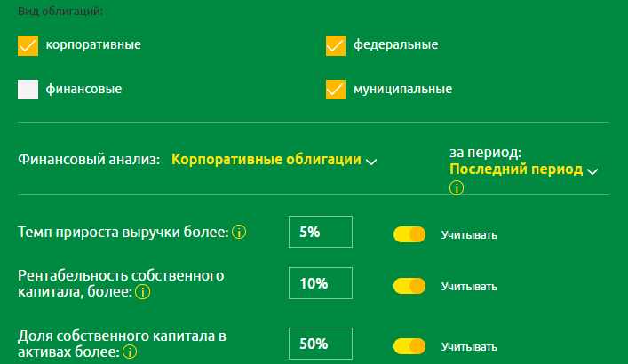Toggle Учитывать switch for revenue growth rate
Viewport: 628px width, 364px height.
pyautogui.click(x=410, y=234)
